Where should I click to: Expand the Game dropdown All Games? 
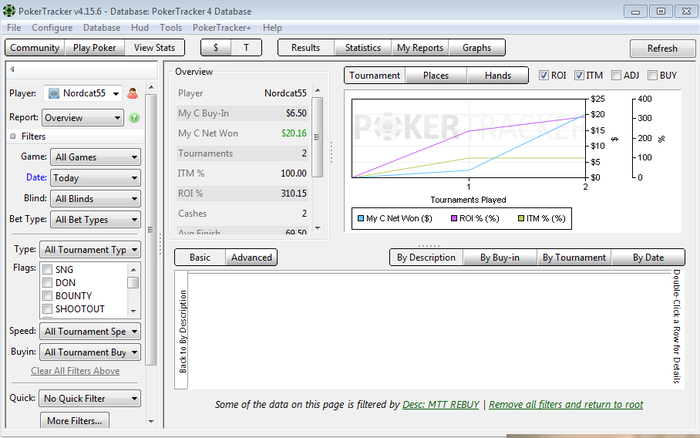tap(96, 157)
